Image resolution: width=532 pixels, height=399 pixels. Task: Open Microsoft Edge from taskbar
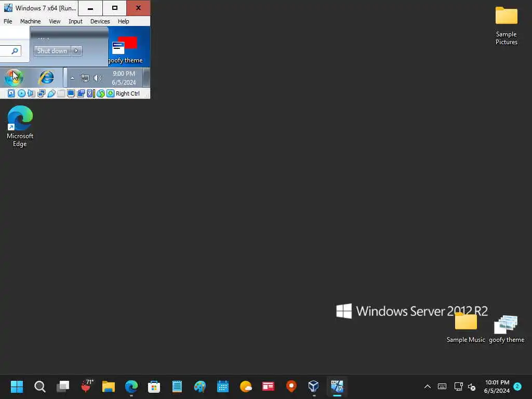point(131,387)
